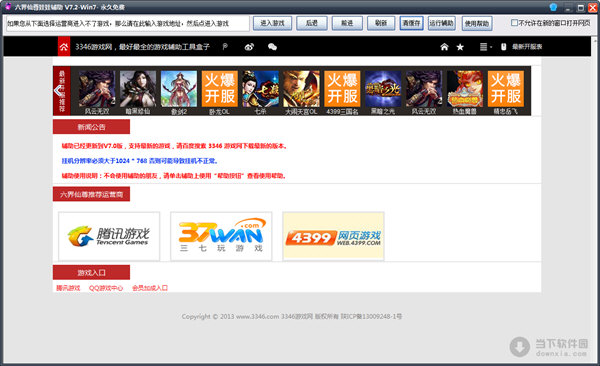The width and height of the screenshot is (600, 366).
Task: Go to the white house home icon
Action: (444, 47)
